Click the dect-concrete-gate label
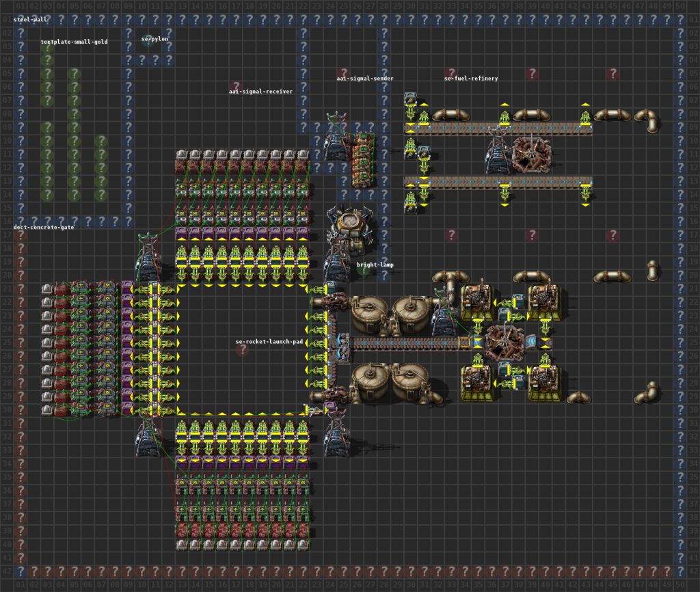 (x=44, y=227)
